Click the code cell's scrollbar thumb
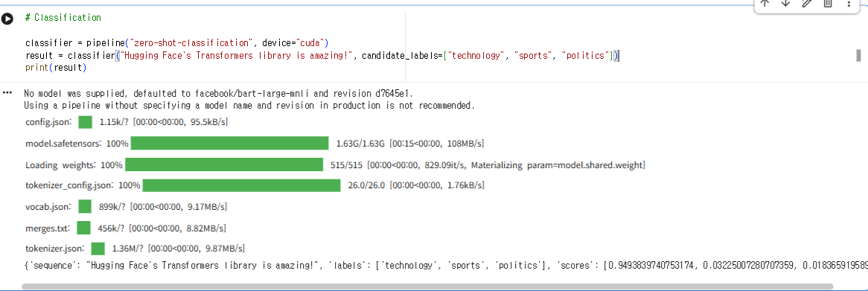The height and width of the screenshot is (291, 868). pos(858,55)
